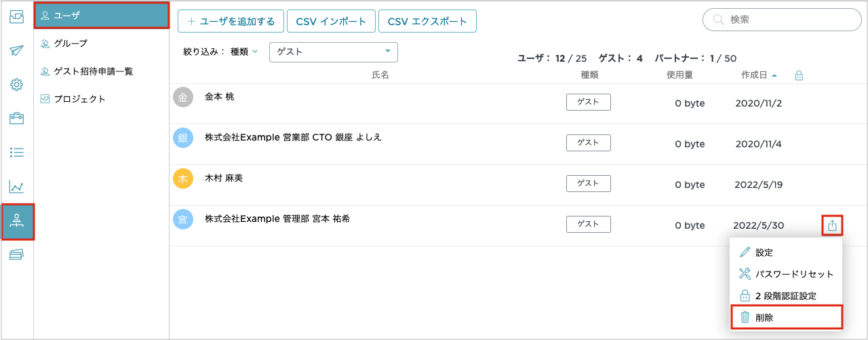The width and height of the screenshot is (868, 340).
Task: Choose 削除 from the context menu
Action: [x=786, y=317]
